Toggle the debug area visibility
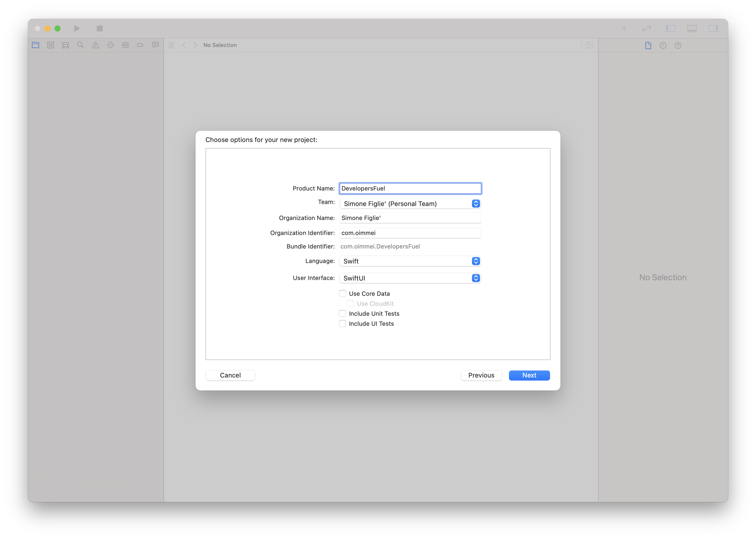The height and width of the screenshot is (539, 756). 692,28
